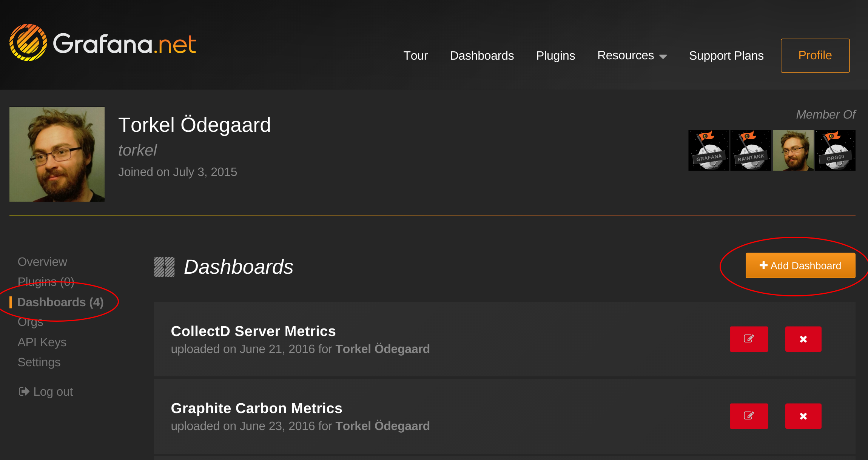
Task: Open the RAINTANK organization badge
Action: pos(751,150)
